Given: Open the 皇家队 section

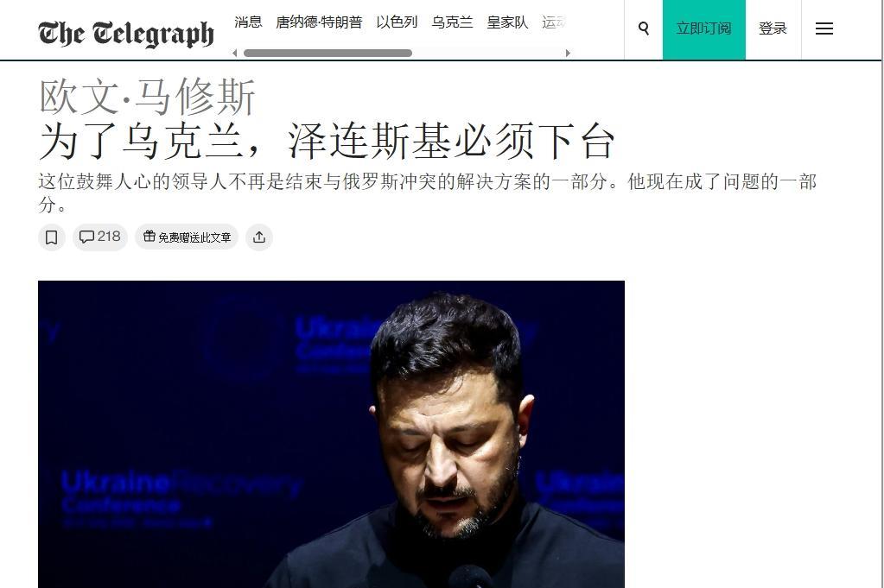Looking at the screenshot, I should pyautogui.click(x=507, y=22).
